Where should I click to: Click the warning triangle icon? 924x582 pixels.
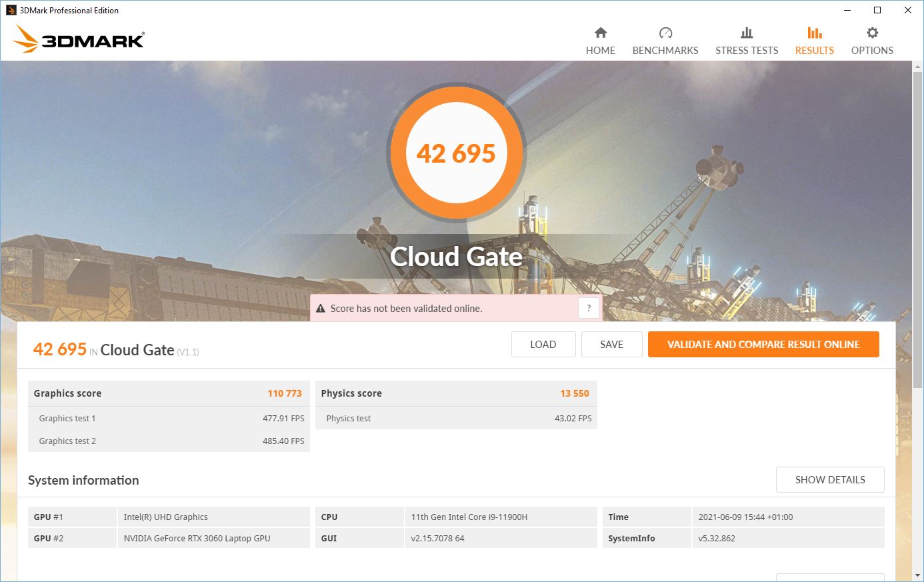point(321,309)
